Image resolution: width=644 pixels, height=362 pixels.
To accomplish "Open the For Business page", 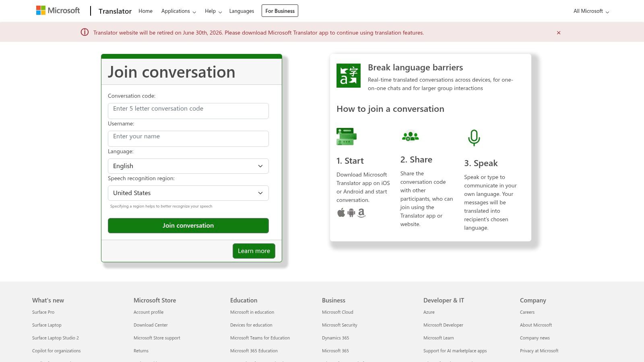I will (x=280, y=11).
